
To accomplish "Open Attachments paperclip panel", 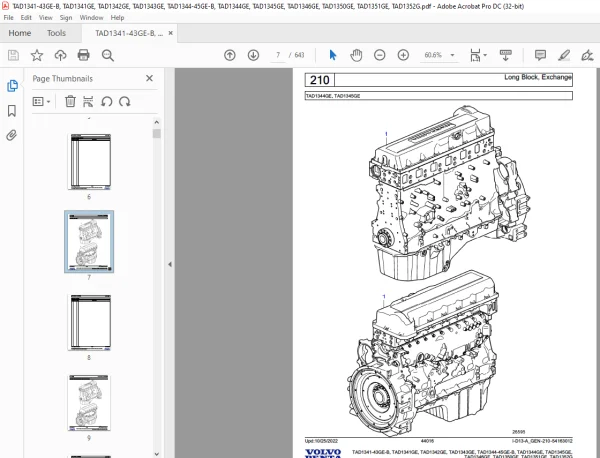I will tap(12, 135).
